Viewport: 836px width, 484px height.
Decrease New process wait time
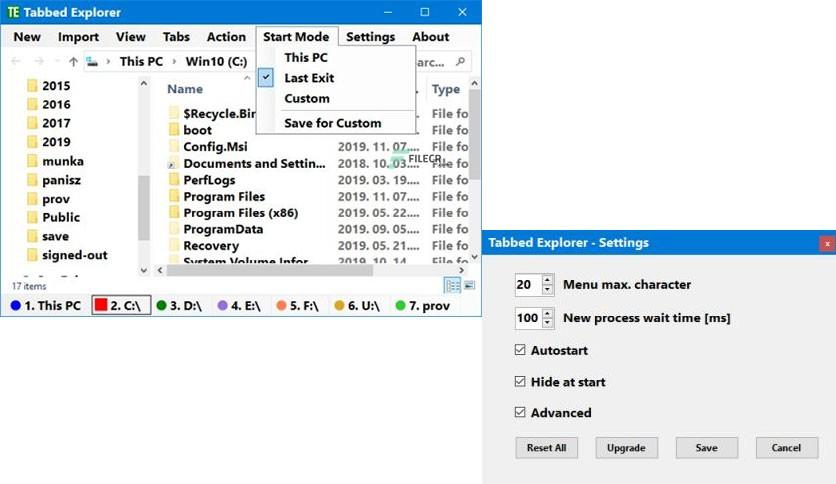548,323
